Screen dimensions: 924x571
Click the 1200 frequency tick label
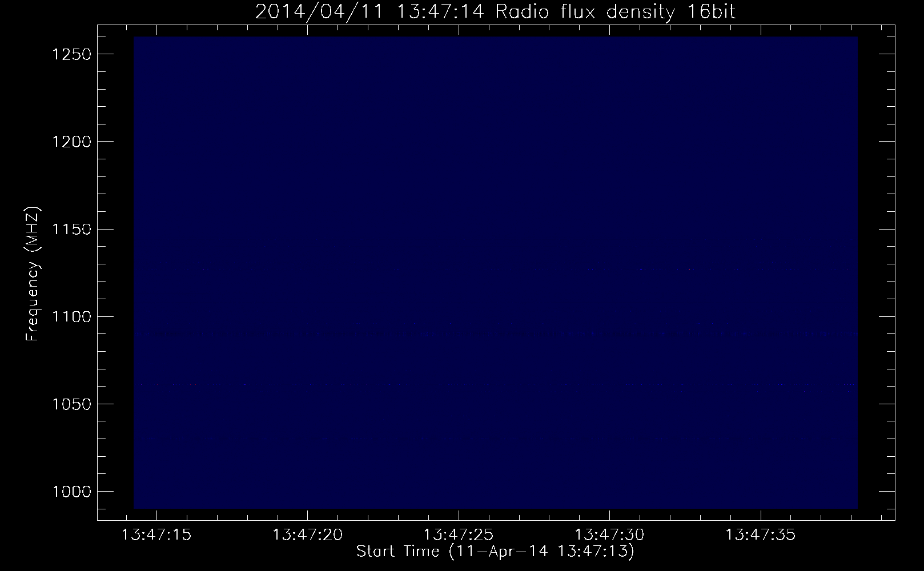[x=71, y=142]
